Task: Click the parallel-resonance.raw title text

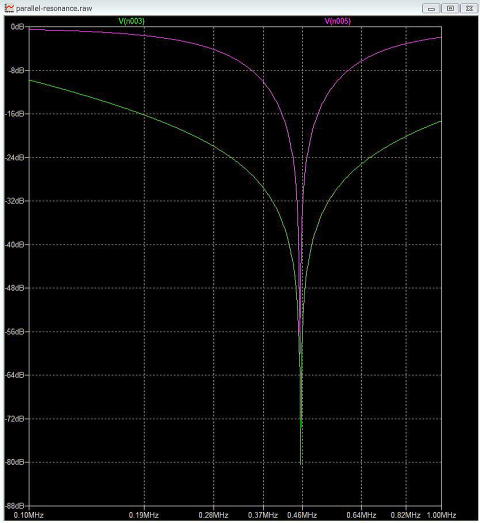Action: coord(54,8)
